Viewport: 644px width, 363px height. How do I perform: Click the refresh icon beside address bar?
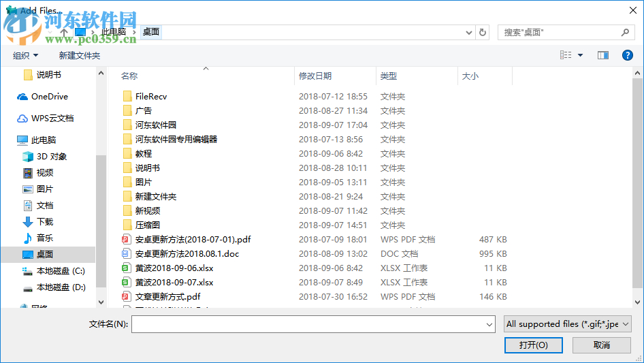483,32
